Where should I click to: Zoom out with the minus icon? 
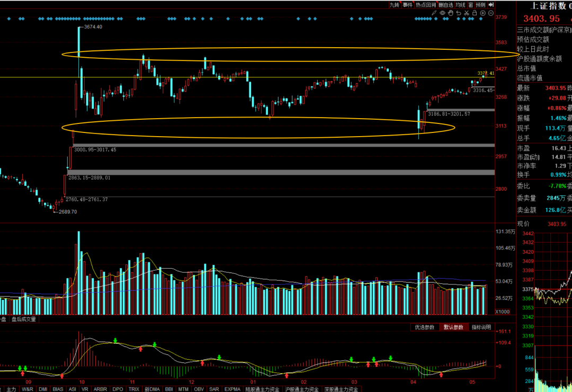click(x=491, y=13)
